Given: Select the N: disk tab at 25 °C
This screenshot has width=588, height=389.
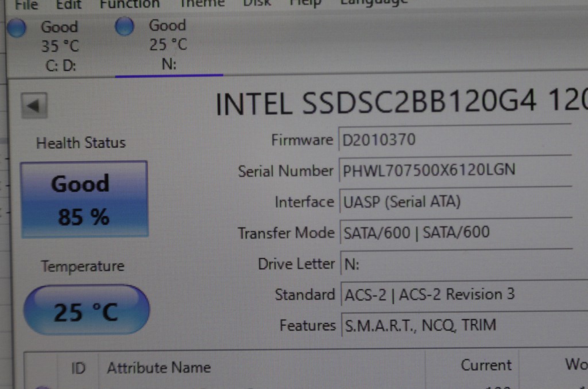Looking at the screenshot, I should click(x=168, y=45).
